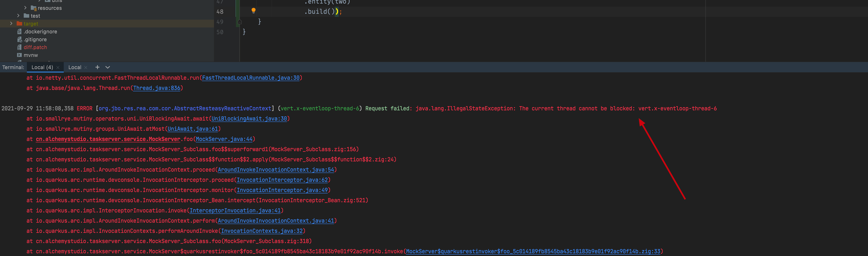Open the terminal tabs dropdown chevron

click(x=108, y=67)
